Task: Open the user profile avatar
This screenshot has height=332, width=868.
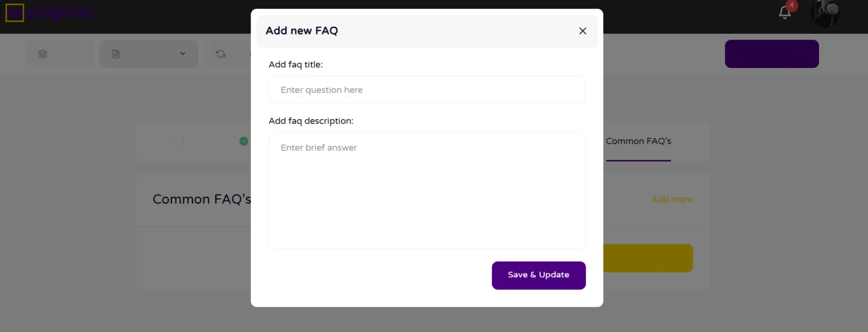Action: pyautogui.click(x=825, y=13)
